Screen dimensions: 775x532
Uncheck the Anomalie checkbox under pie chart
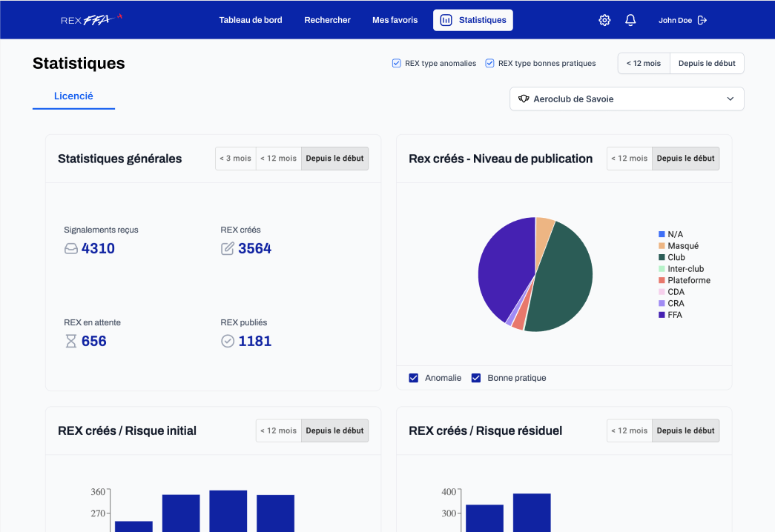coord(414,378)
